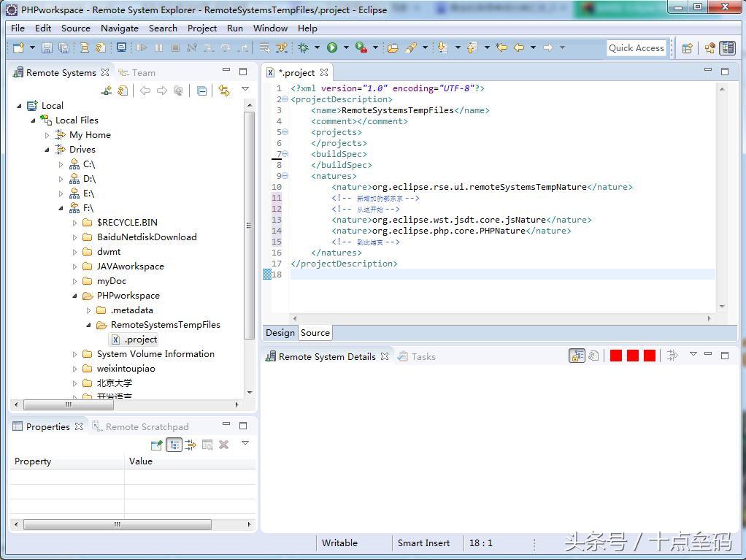
Task: Open a new connection in Remote Systems
Action: (107, 91)
